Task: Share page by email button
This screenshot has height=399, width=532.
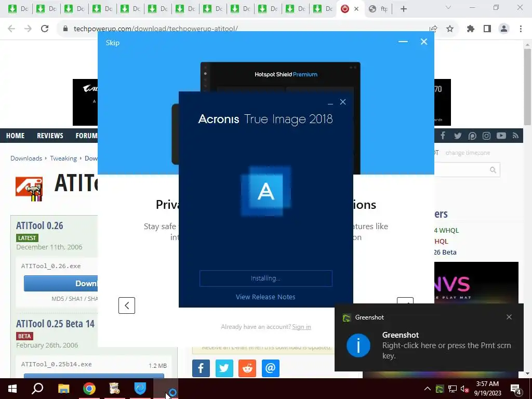Action: (270, 368)
